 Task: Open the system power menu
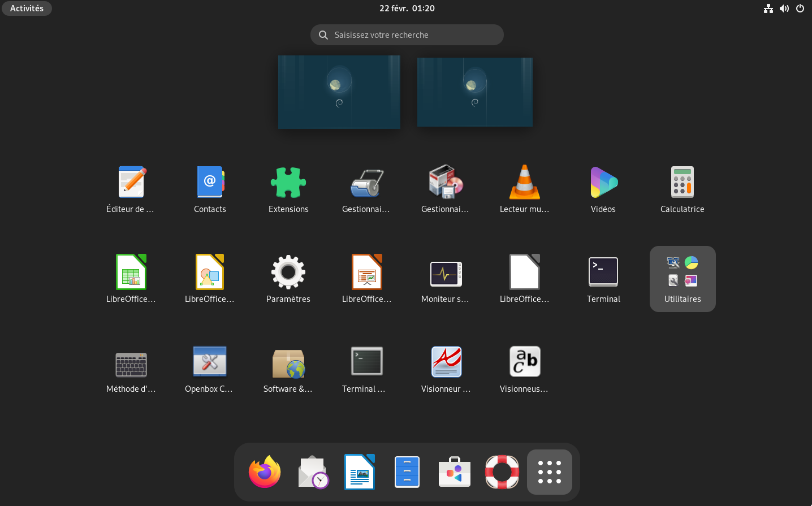(800, 8)
